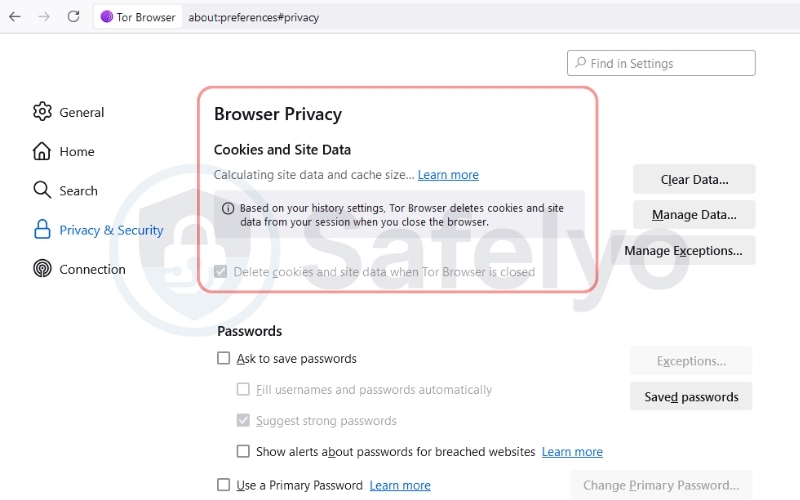Click the Connection onion icon

point(42,269)
